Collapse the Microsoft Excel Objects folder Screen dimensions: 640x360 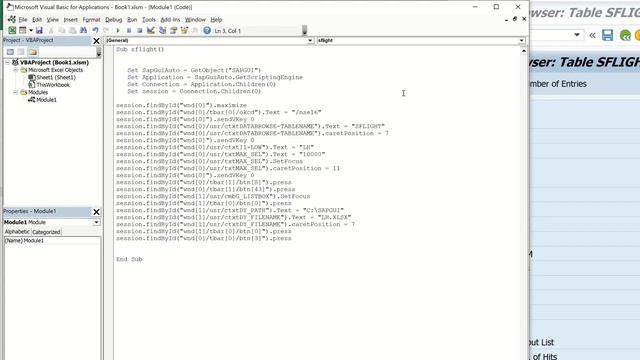[16, 70]
